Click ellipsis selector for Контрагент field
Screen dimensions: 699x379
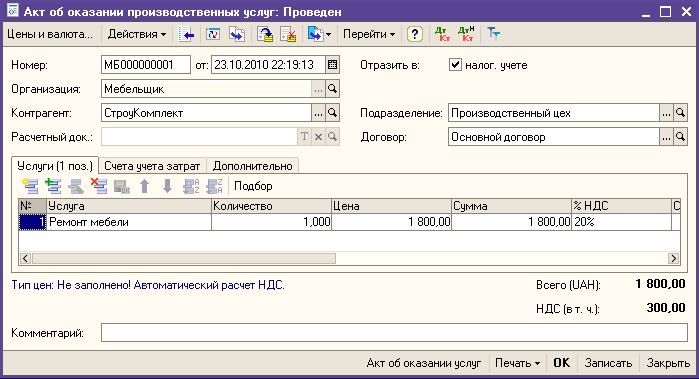pos(318,113)
